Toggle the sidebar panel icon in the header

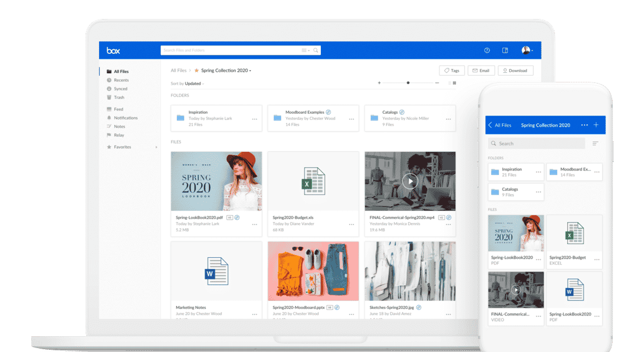click(x=505, y=50)
